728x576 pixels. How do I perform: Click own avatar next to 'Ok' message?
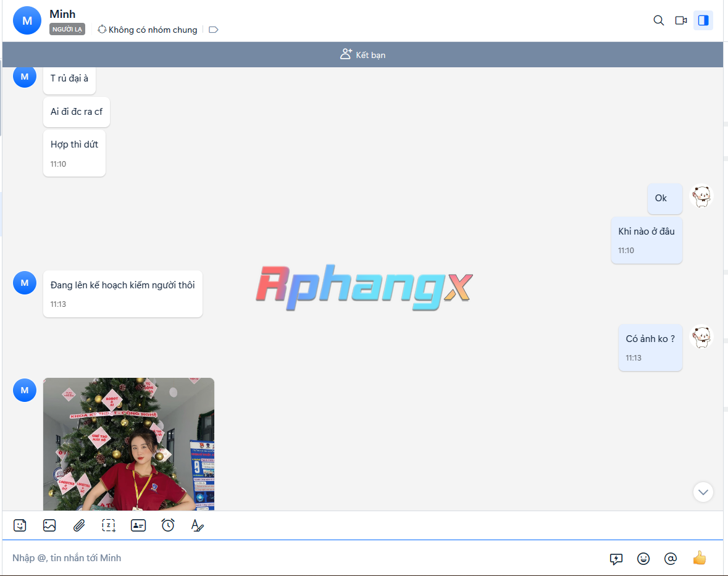point(701,196)
